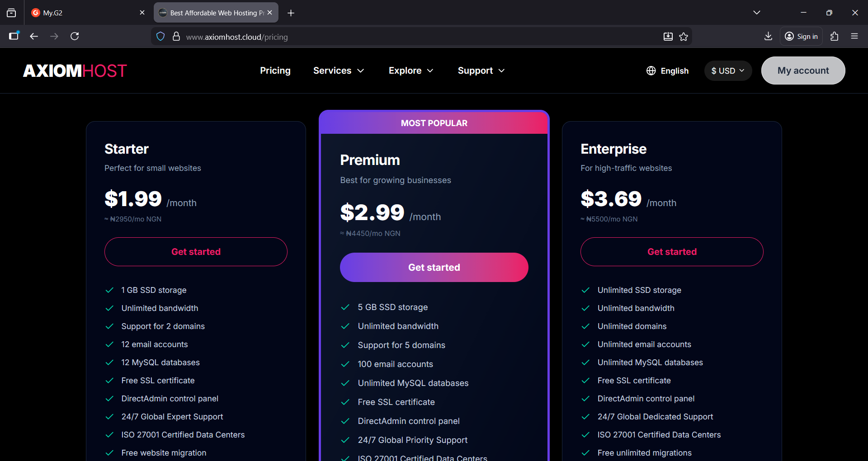Click Get started on Premium plan
Image resolution: width=868 pixels, height=461 pixels.
434,267
